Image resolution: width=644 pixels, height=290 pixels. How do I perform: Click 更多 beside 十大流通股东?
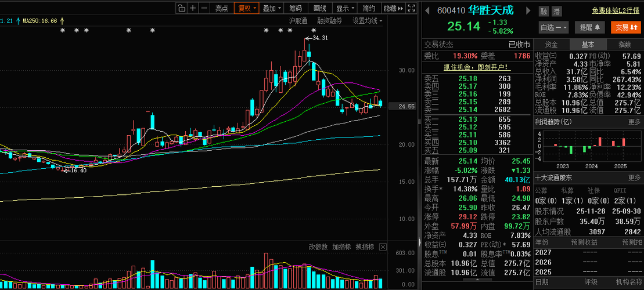coord(634,177)
